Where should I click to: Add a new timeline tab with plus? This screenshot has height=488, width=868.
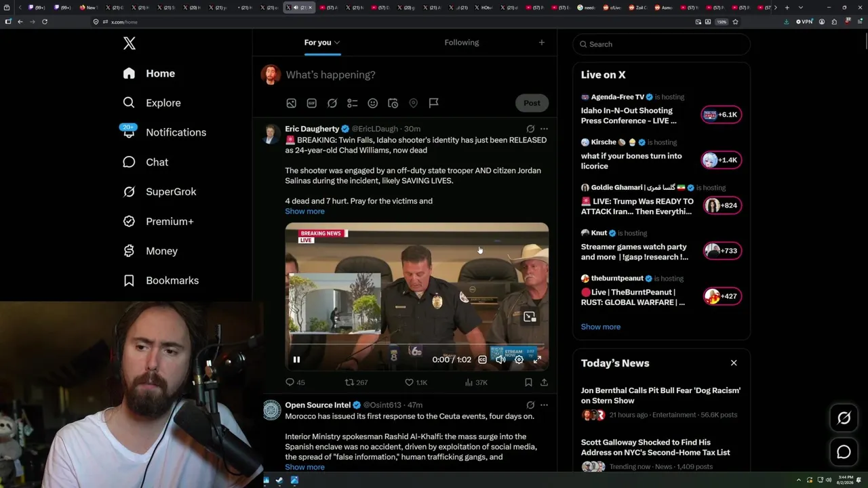541,43
